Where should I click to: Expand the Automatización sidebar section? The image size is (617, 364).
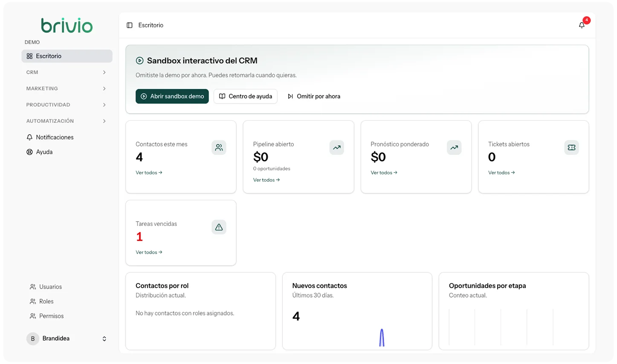67,121
